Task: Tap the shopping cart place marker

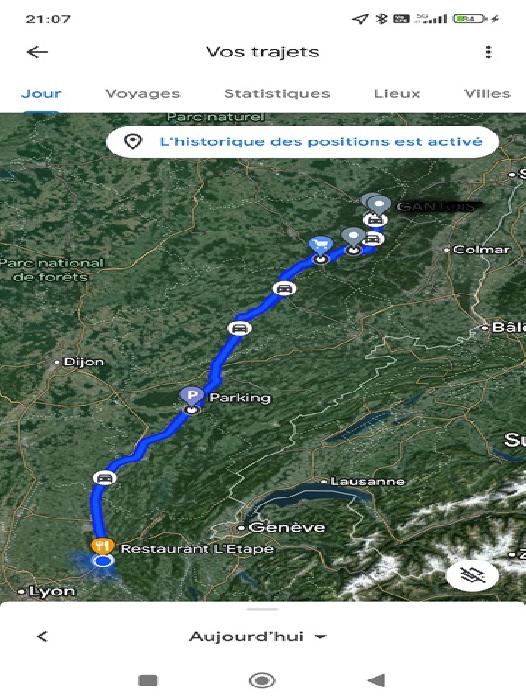Action: [x=321, y=245]
